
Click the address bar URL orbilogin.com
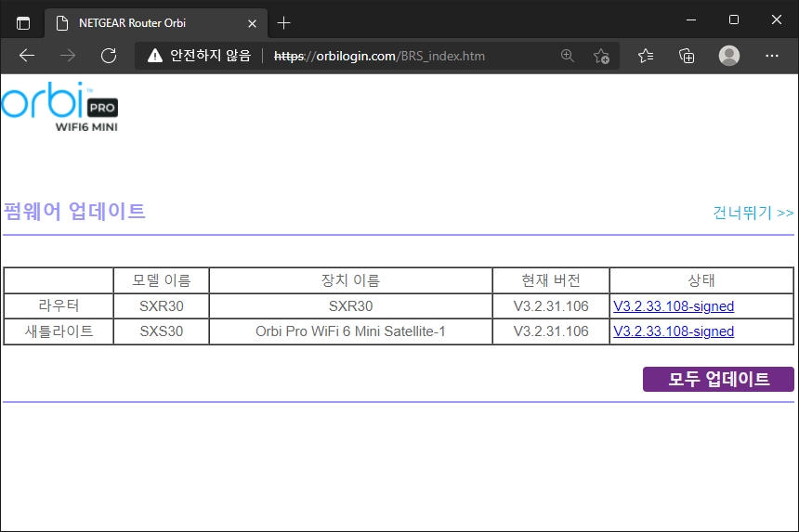379,56
